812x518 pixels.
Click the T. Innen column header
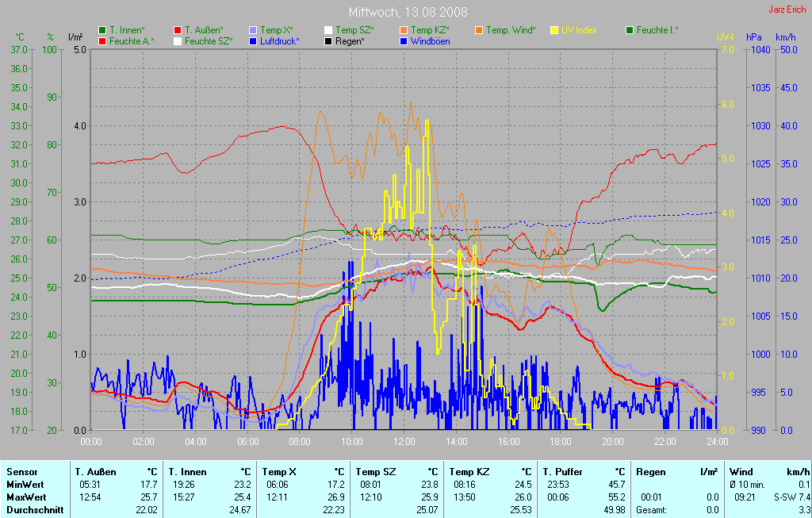click(187, 473)
